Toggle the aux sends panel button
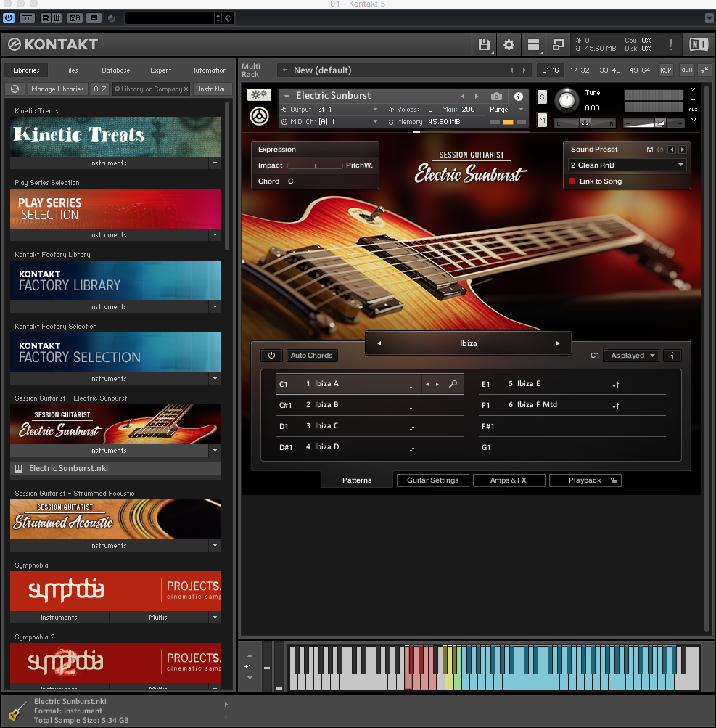Image resolution: width=716 pixels, height=728 pixels. [x=687, y=70]
